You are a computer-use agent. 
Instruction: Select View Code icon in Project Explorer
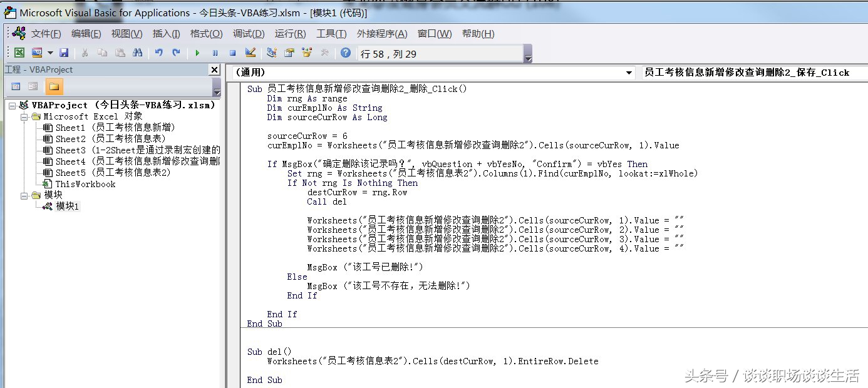tap(15, 85)
